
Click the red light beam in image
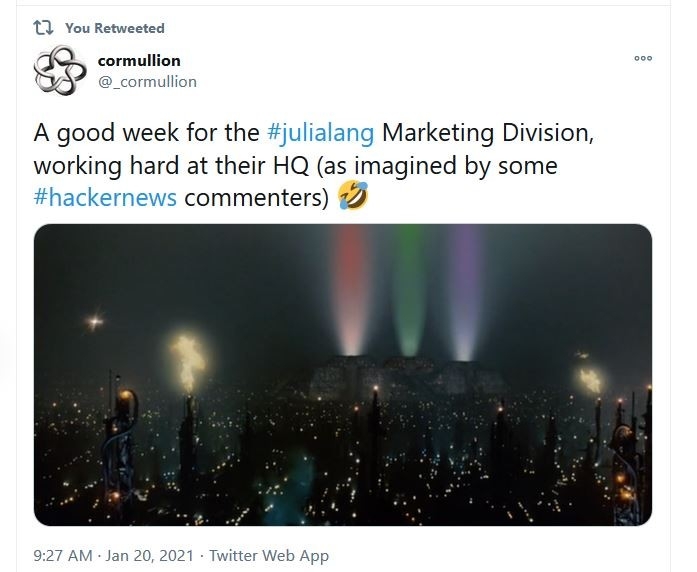[x=351, y=289]
